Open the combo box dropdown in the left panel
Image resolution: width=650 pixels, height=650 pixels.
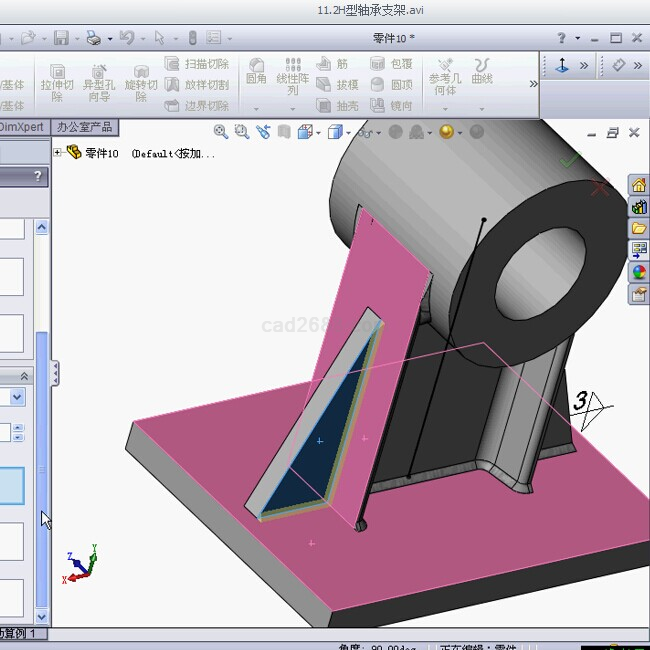[x=17, y=397]
